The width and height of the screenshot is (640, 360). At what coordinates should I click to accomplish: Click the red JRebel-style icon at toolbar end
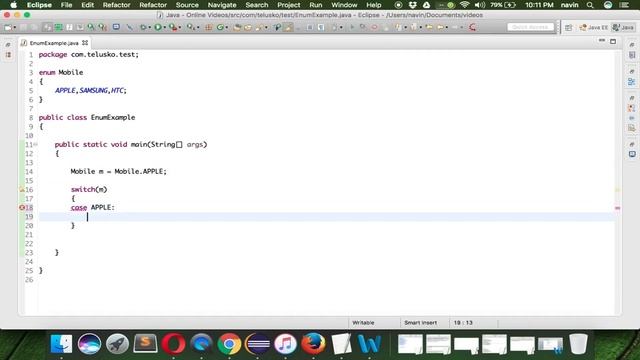pyautogui.click(x=472, y=27)
